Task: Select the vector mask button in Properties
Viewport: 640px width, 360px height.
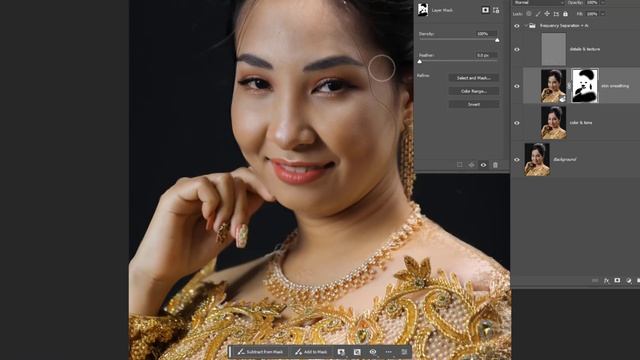Action: click(x=496, y=10)
